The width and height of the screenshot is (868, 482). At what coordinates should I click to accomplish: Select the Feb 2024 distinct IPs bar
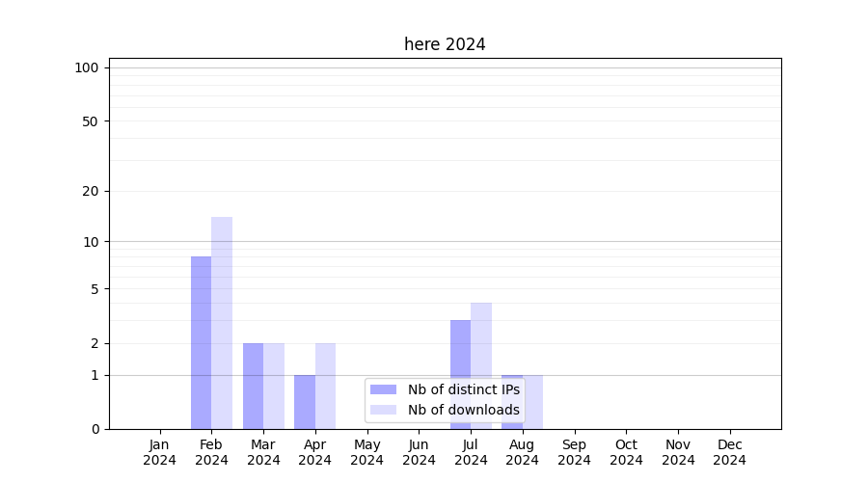point(201,342)
